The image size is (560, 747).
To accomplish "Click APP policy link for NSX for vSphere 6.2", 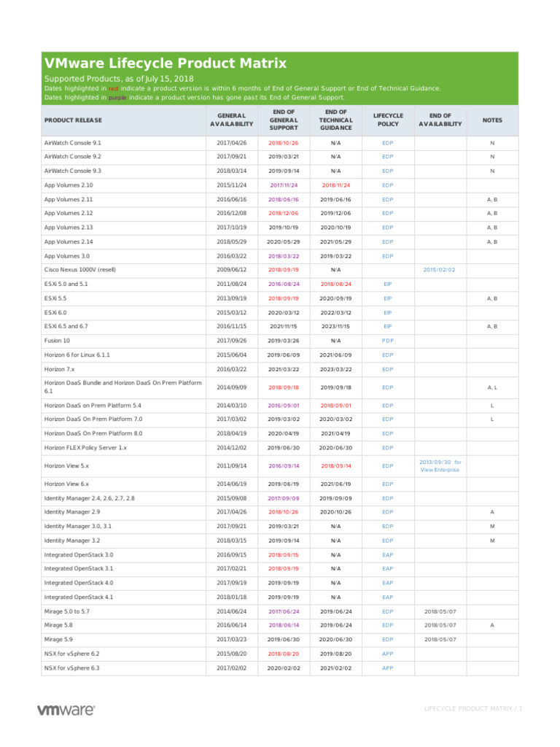I will (387, 654).
